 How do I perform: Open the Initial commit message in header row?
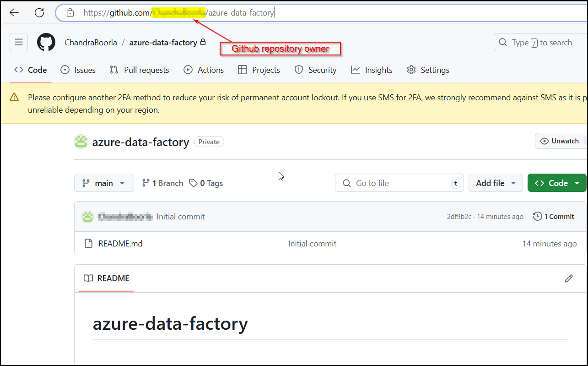tap(181, 217)
